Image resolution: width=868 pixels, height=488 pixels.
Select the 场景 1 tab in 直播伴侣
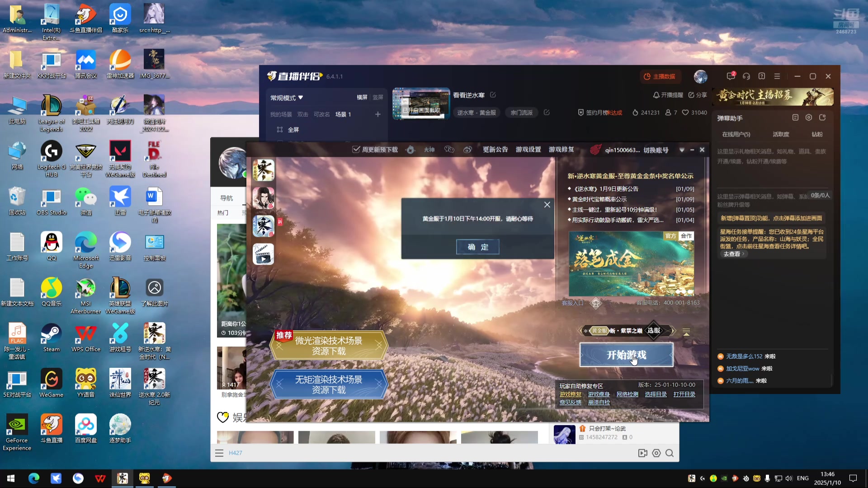tap(343, 114)
